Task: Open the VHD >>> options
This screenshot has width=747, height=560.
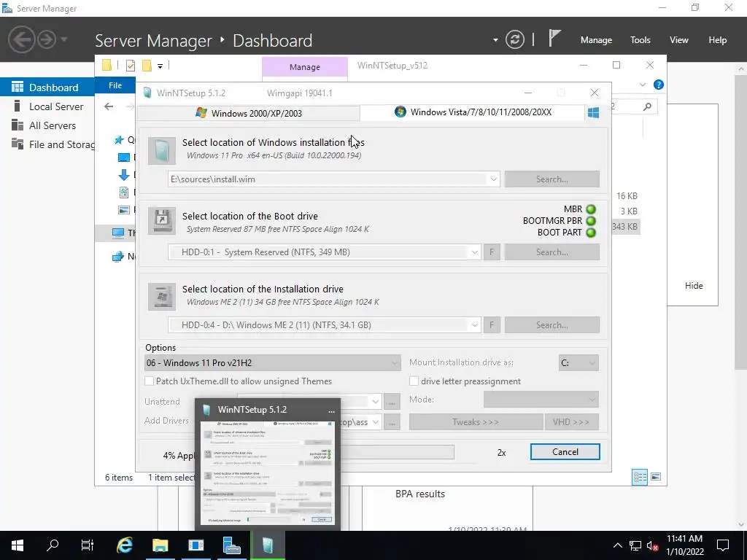Action: coord(571,422)
